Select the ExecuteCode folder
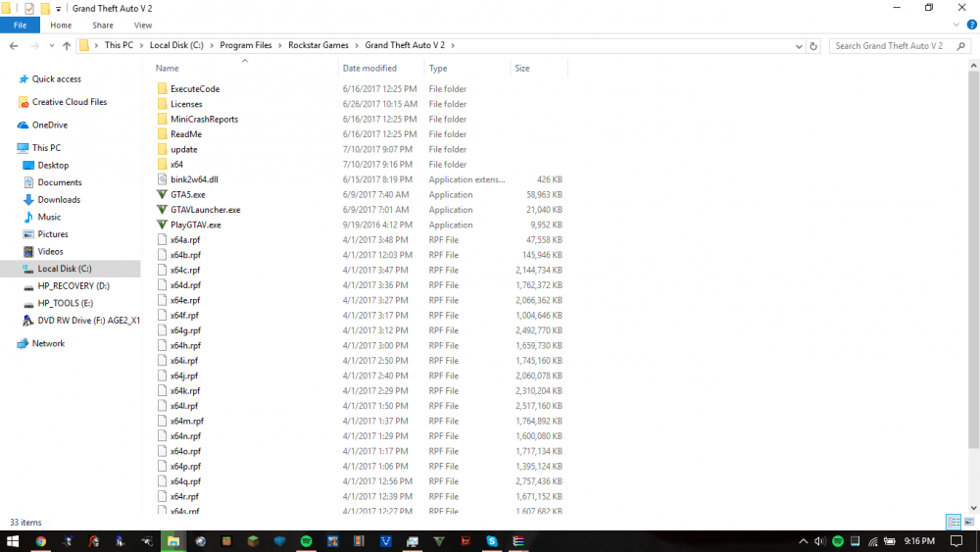This screenshot has height=552, width=980. click(194, 89)
